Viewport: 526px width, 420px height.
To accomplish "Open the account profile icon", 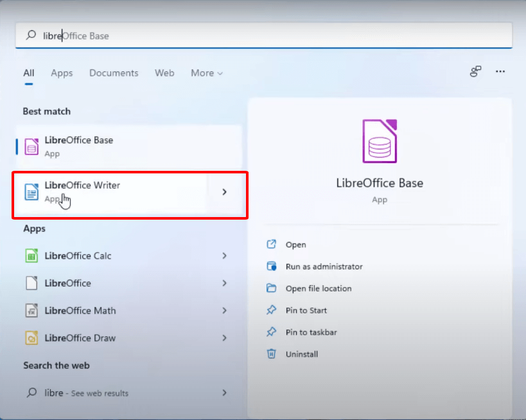I will point(475,72).
